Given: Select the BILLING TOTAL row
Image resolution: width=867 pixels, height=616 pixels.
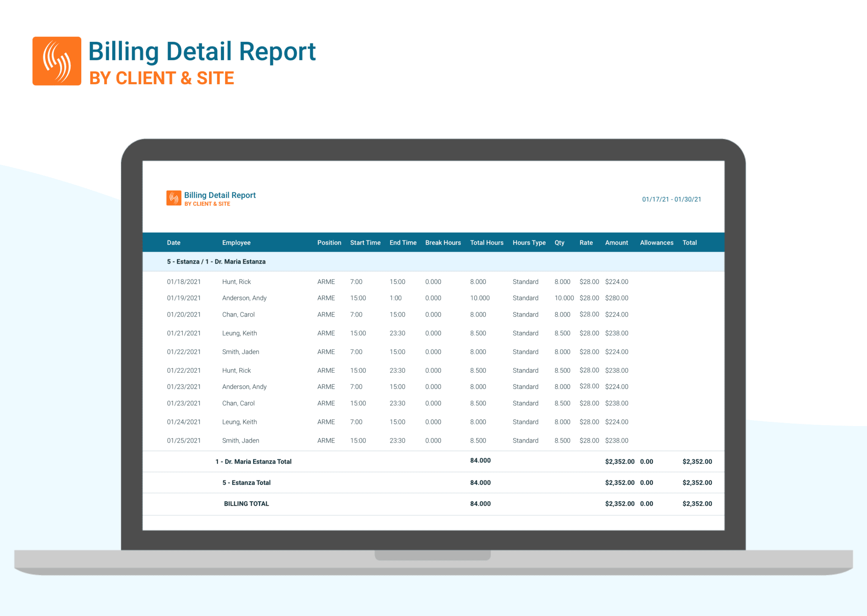Looking at the screenshot, I should [246, 503].
